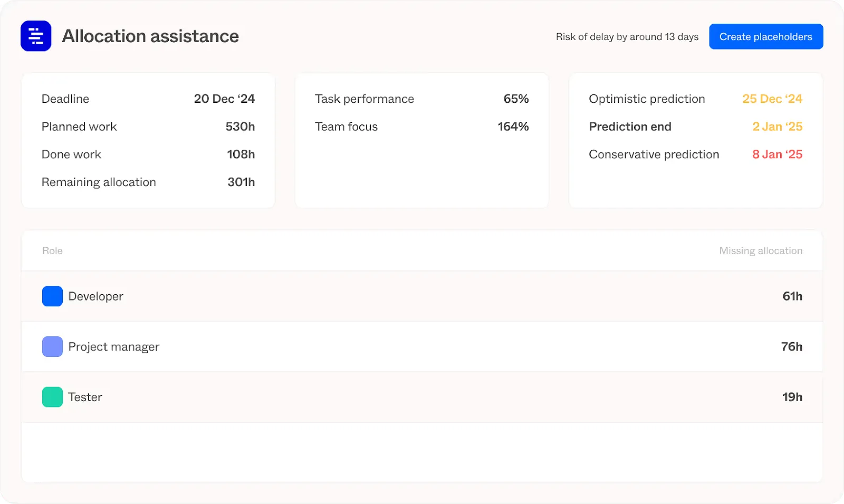Click the Risk of delay warning text

coord(627,37)
